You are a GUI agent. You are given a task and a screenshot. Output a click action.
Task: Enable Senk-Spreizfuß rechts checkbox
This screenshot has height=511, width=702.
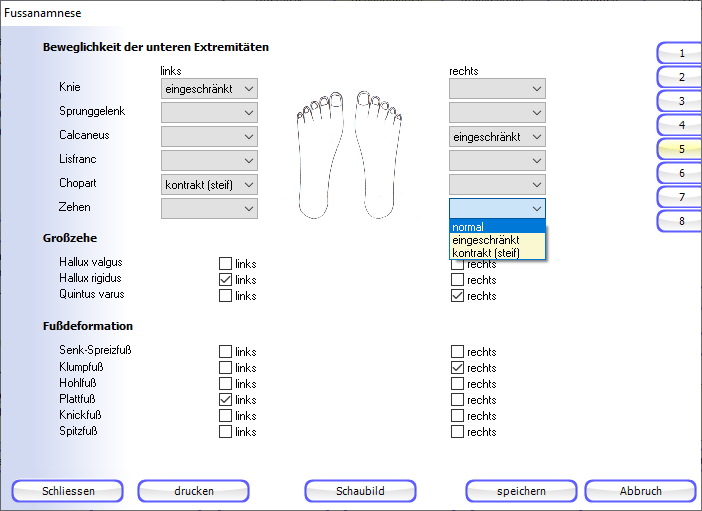pos(457,352)
